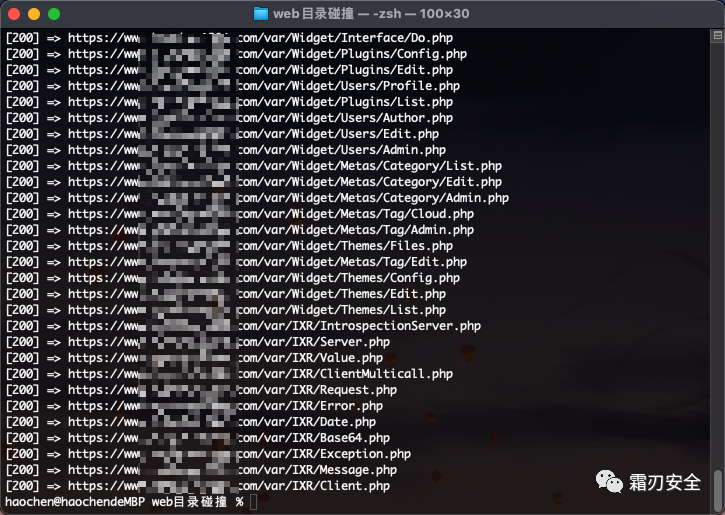Image resolution: width=725 pixels, height=515 pixels.
Task: Click the Themes/Files.php URL line
Action: [229, 246]
